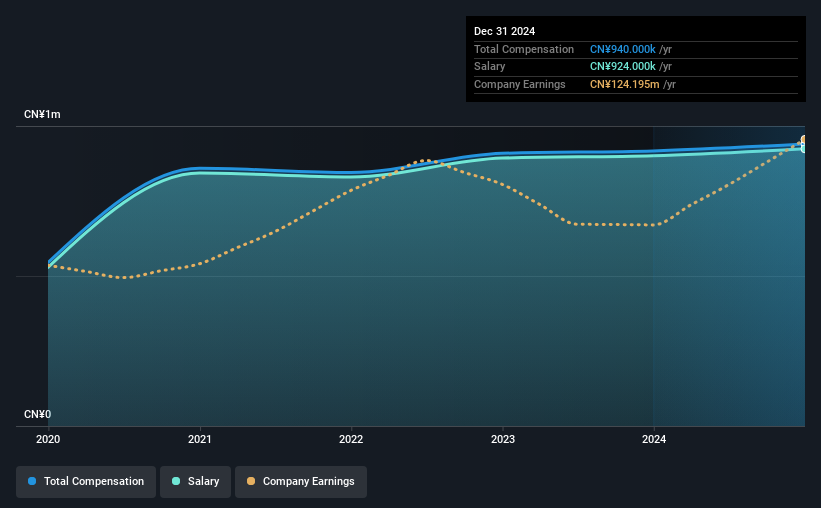Click the CN¥124.195m company earnings value
821x508 pixels.
(625, 84)
